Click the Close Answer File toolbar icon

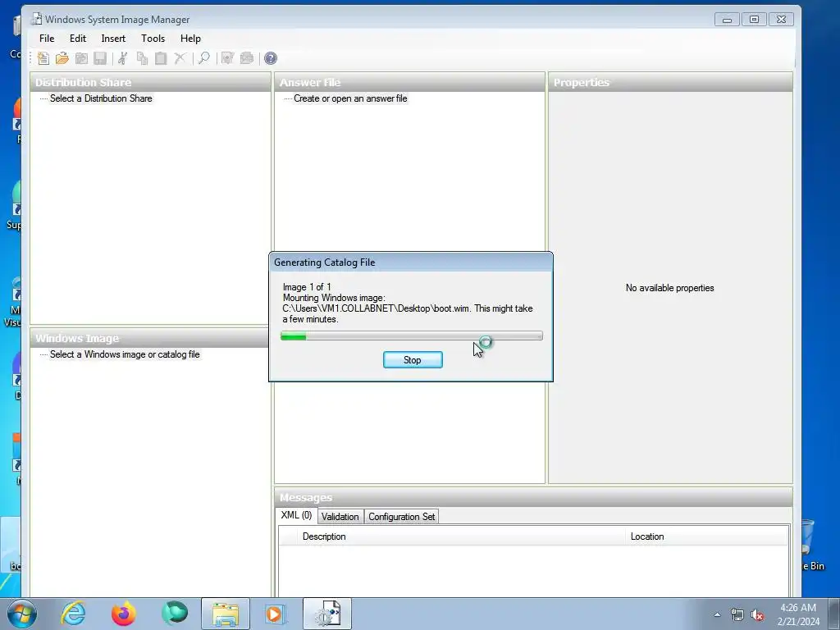81,58
